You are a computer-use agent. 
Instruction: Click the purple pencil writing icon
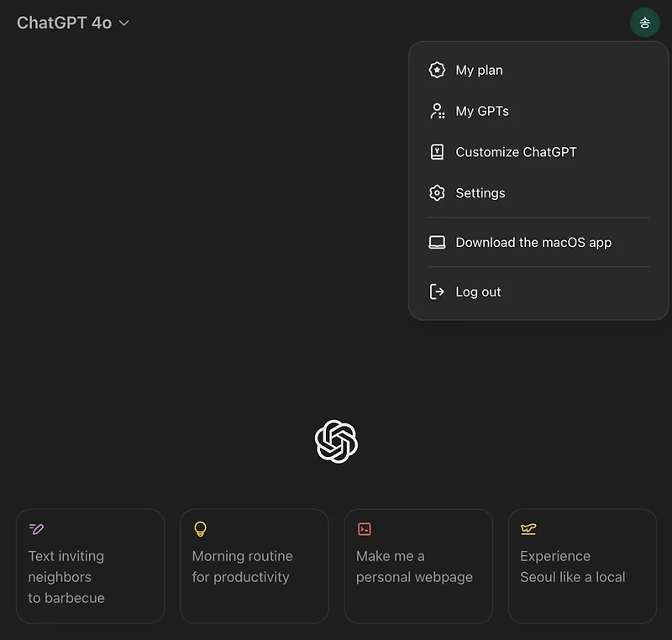(36, 529)
